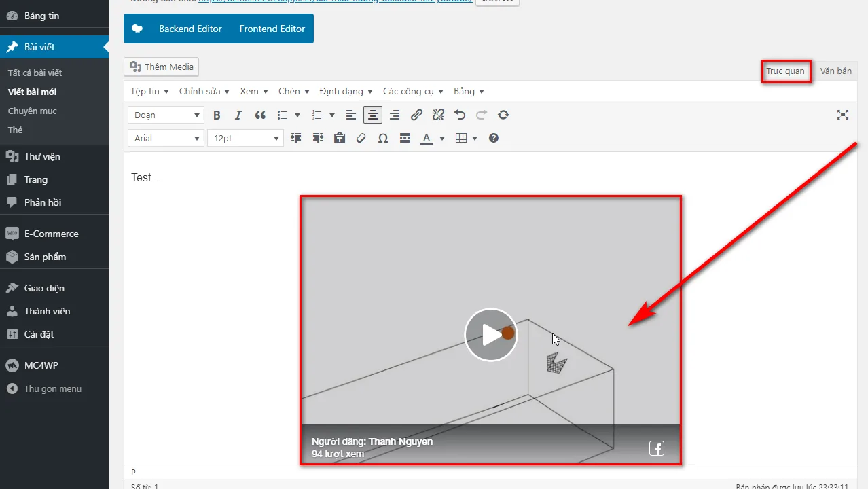Open the Sản phẩm products section
Image resolution: width=868 pixels, height=489 pixels.
[x=54, y=257]
